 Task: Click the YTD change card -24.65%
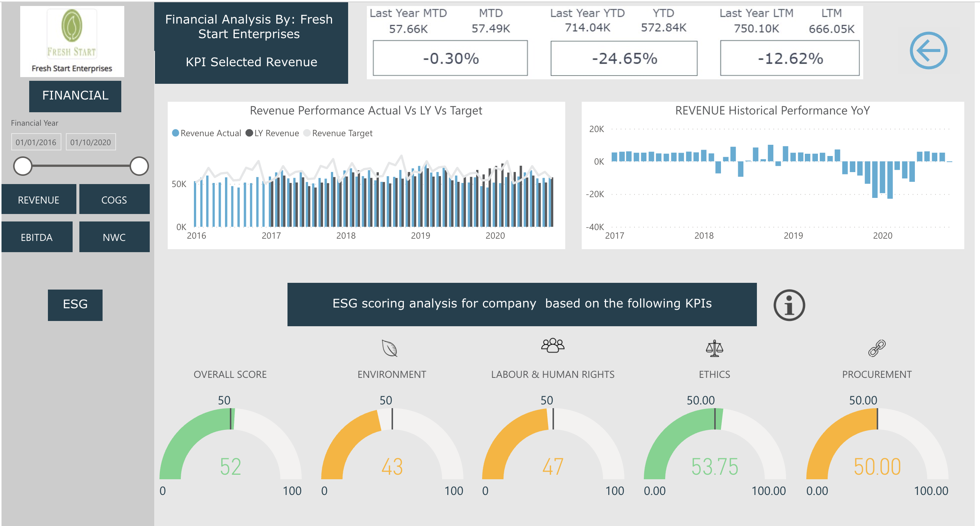pos(624,58)
